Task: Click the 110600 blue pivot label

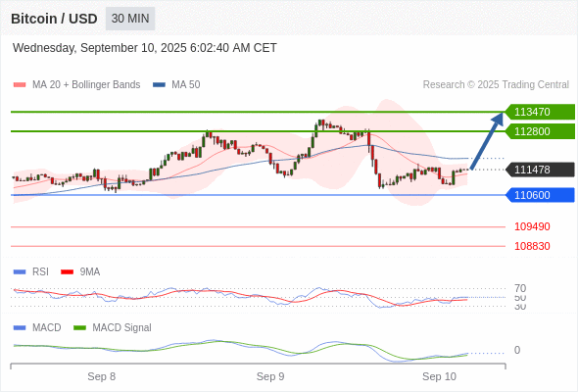Action: pyautogui.click(x=540, y=195)
